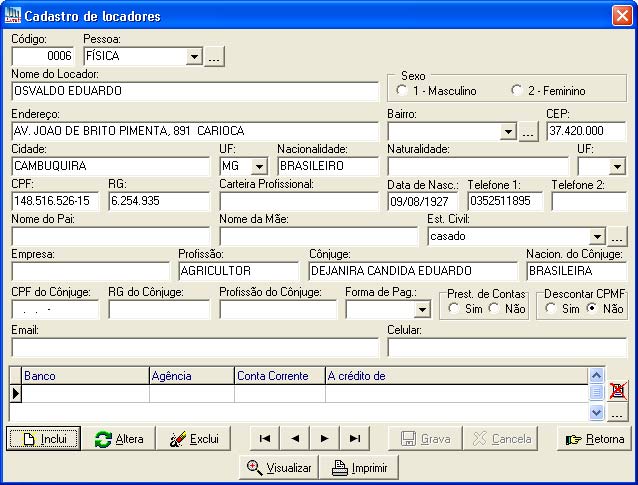Open the Pessoa lookup ellipsis button

pyautogui.click(x=214, y=57)
